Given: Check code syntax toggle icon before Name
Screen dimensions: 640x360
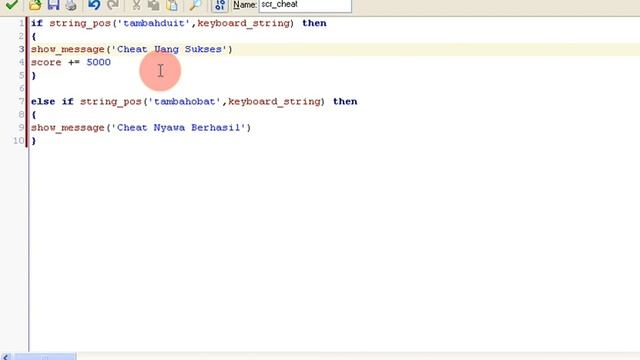Looking at the screenshot, I should pos(220,5).
